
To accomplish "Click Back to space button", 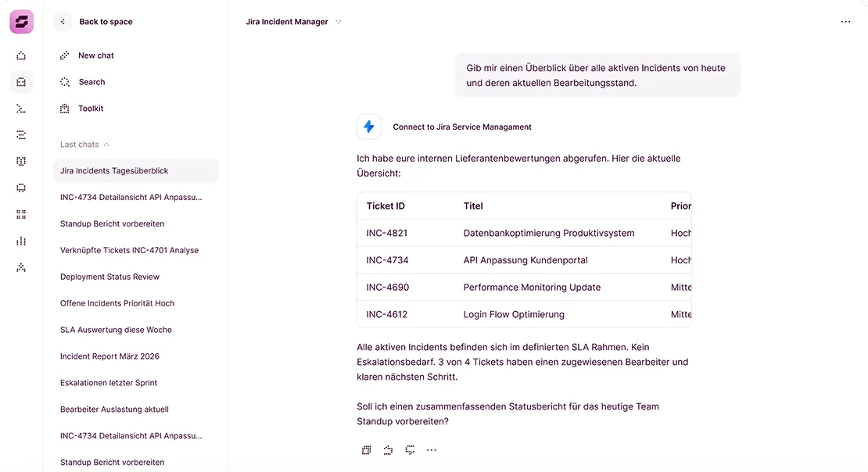I will [x=105, y=22].
